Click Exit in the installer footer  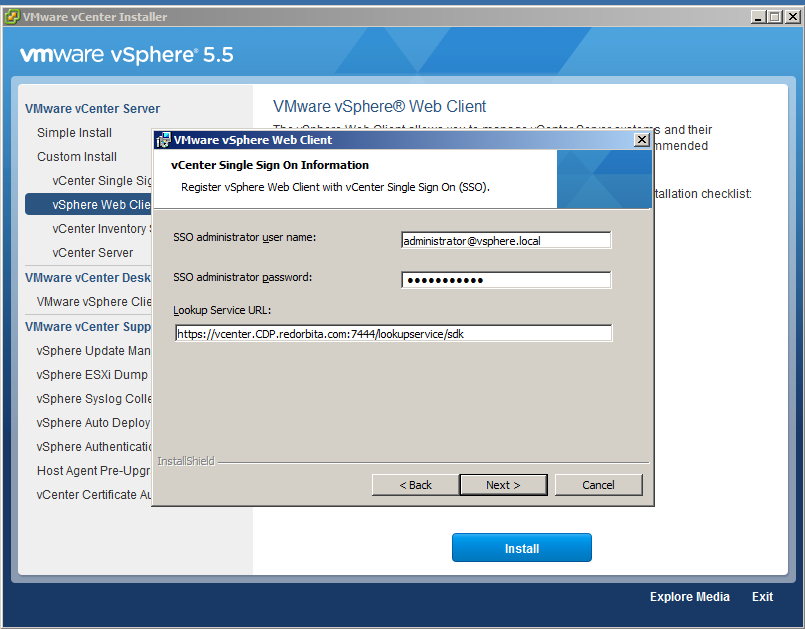762,597
